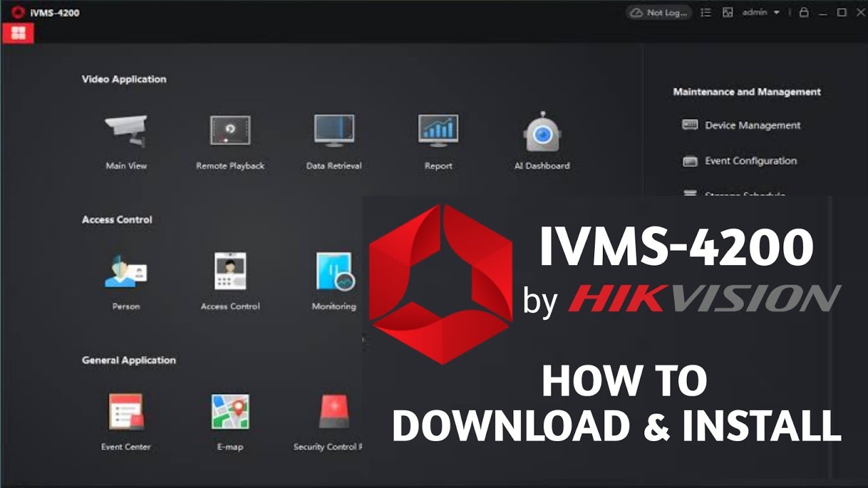Open the task list icon in title bar
Screen dimensions: 868x488
(706, 12)
